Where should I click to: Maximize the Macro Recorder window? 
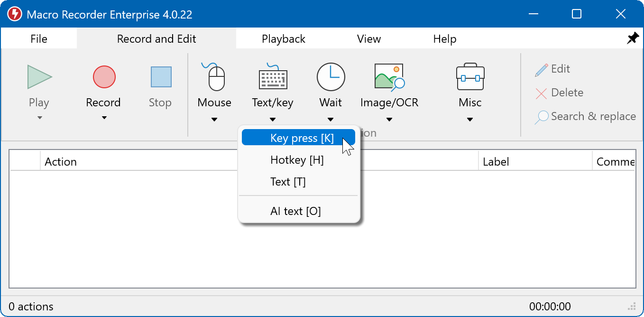(x=577, y=14)
